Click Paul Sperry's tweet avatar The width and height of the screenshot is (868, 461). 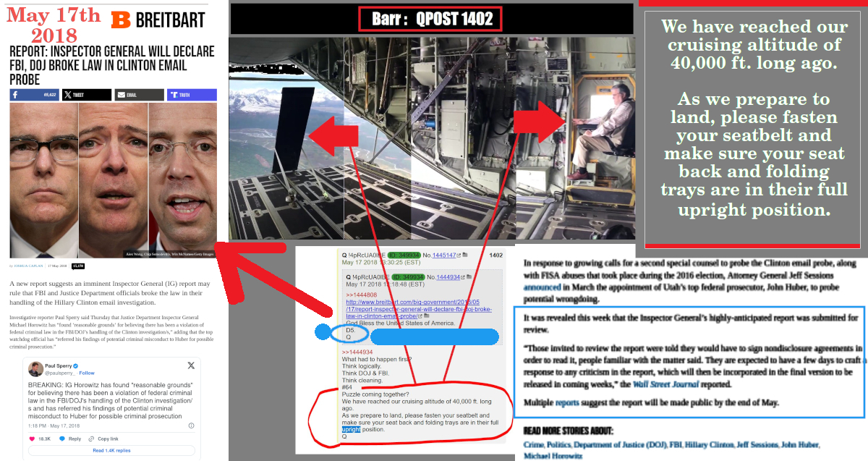[x=35, y=370]
